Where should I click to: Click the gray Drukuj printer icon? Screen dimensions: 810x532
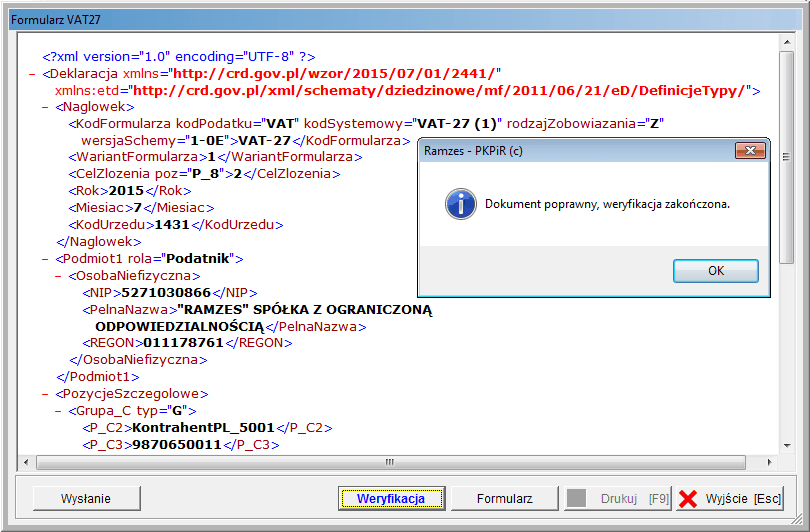[577, 498]
